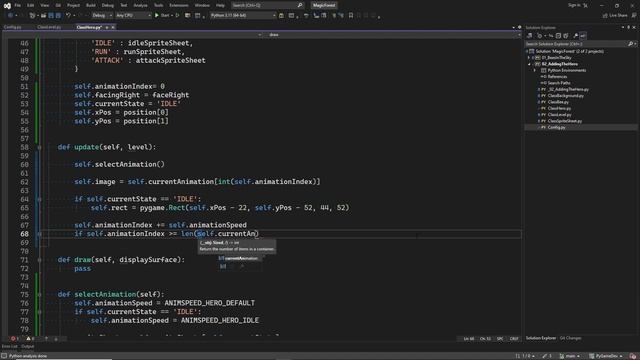This screenshot has height=360, width=640.
Task: Expand the 01_BeesInTheSky project node
Action: [529, 58]
